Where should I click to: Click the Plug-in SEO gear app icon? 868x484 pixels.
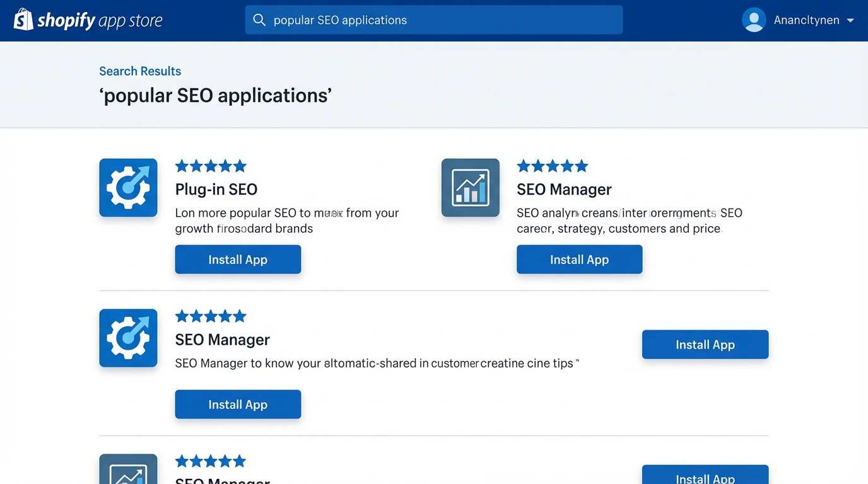point(128,187)
